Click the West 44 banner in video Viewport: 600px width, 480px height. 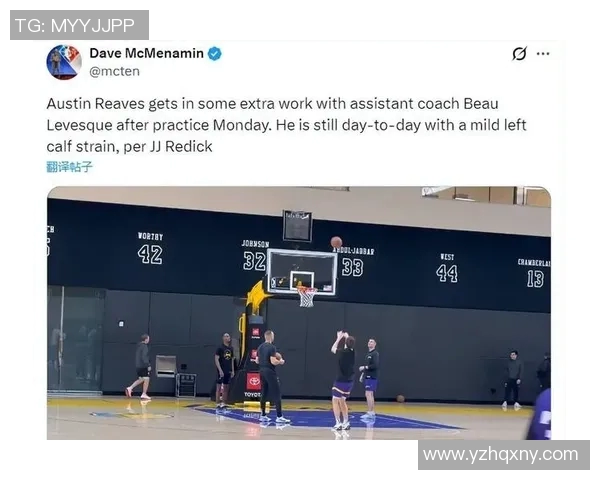[x=447, y=268]
